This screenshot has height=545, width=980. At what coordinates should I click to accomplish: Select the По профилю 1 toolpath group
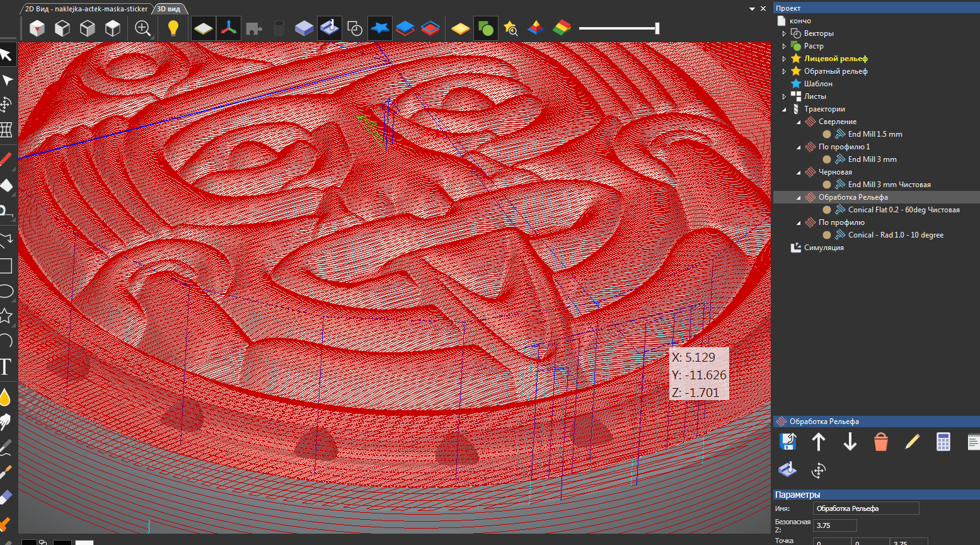tap(844, 147)
